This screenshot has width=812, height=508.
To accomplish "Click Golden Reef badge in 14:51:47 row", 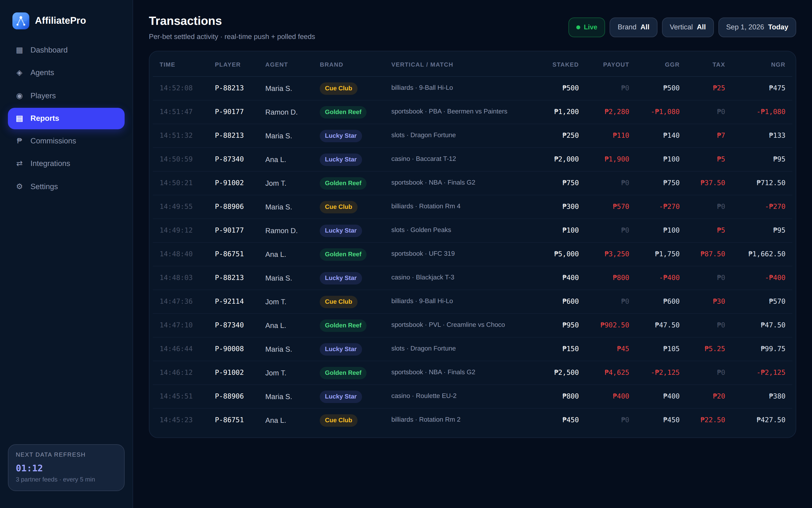I will (x=343, y=112).
